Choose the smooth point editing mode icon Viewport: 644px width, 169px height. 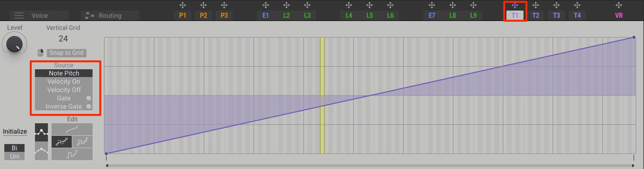click(x=41, y=151)
